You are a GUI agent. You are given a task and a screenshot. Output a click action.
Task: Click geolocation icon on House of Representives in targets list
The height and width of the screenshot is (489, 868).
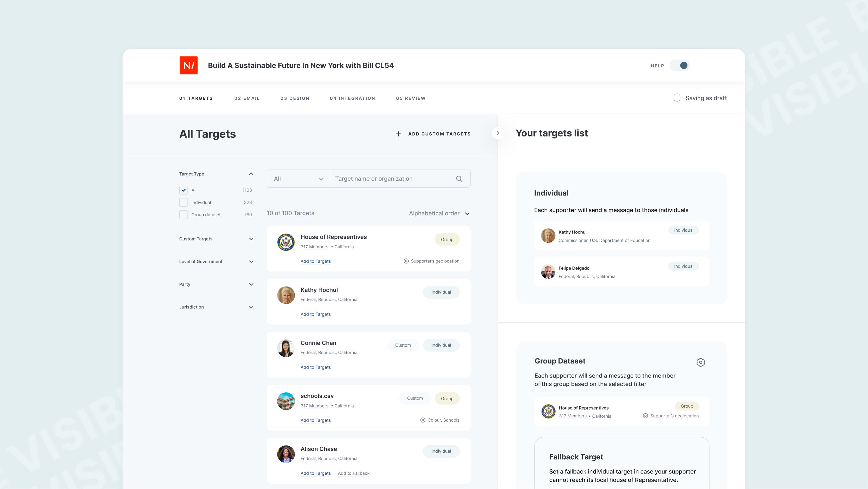(x=646, y=416)
